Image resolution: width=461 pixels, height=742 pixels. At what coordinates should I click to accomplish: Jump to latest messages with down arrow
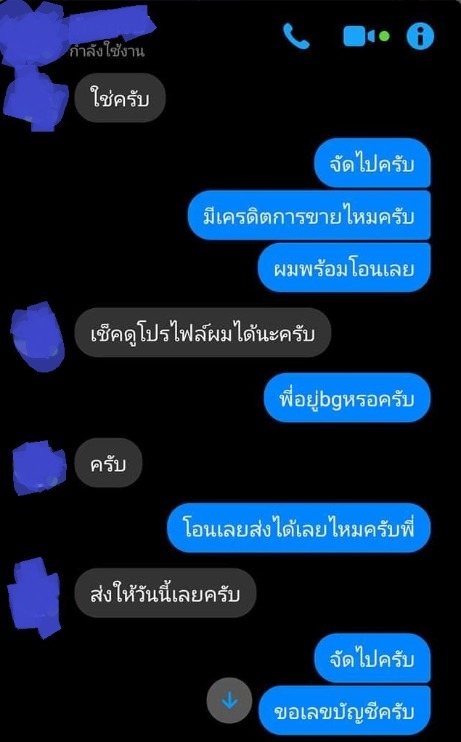click(230, 700)
